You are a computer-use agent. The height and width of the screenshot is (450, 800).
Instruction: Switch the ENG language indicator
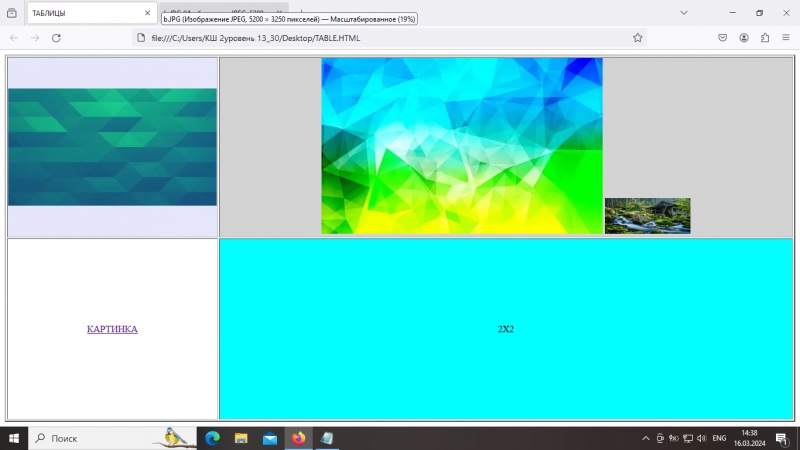[719, 438]
